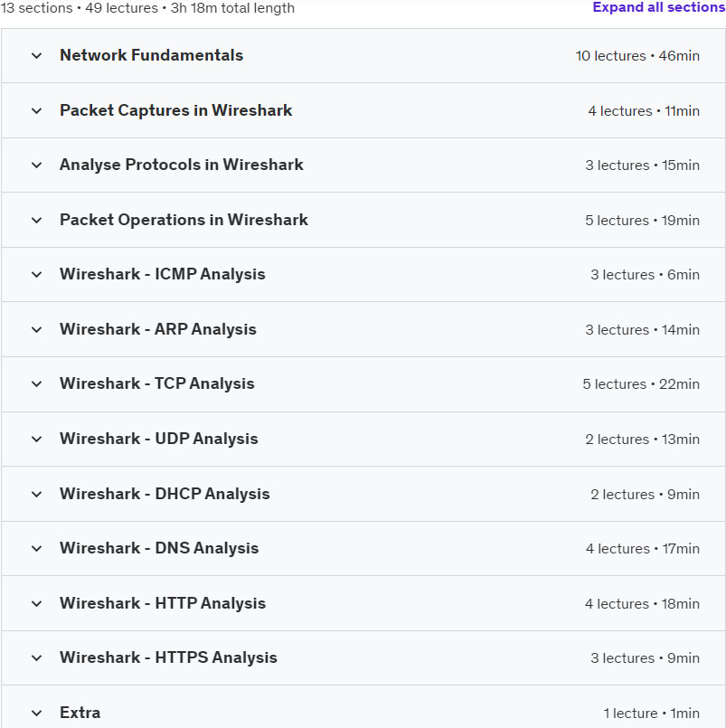Expand Wireshark - ARP Analysis chevron

[x=37, y=330]
